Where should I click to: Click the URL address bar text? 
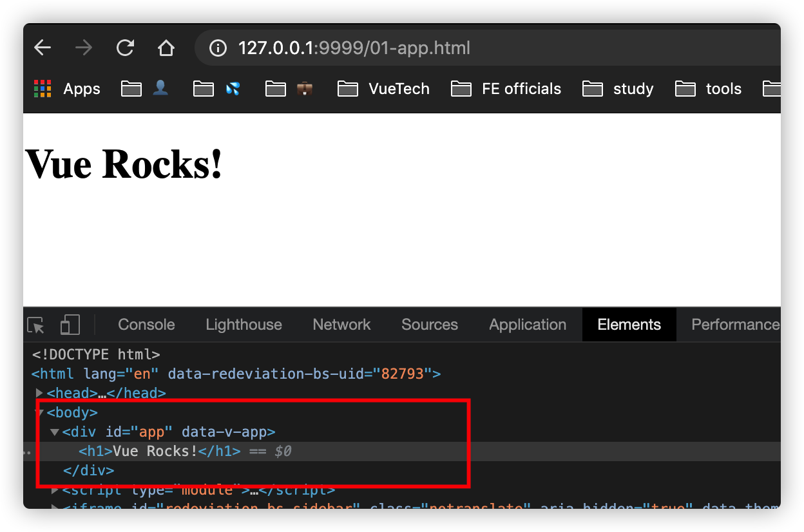[354, 48]
